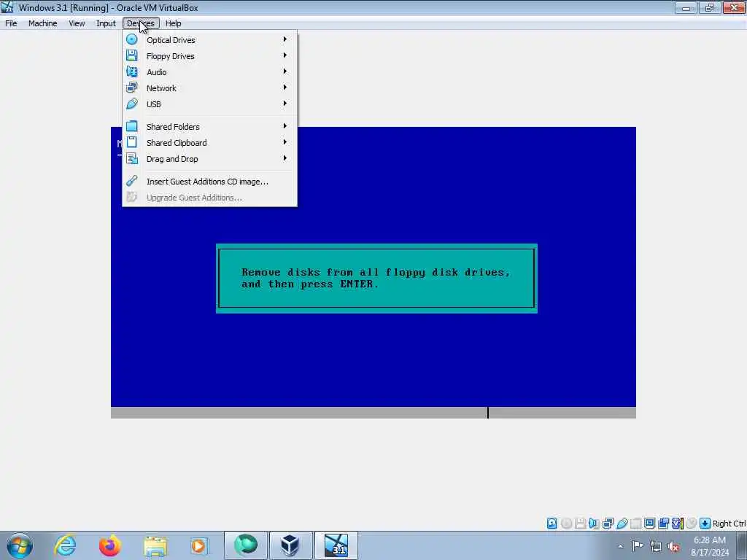Click the optical drive status bar icon
This screenshot has height=560, width=747.
[x=566, y=524]
